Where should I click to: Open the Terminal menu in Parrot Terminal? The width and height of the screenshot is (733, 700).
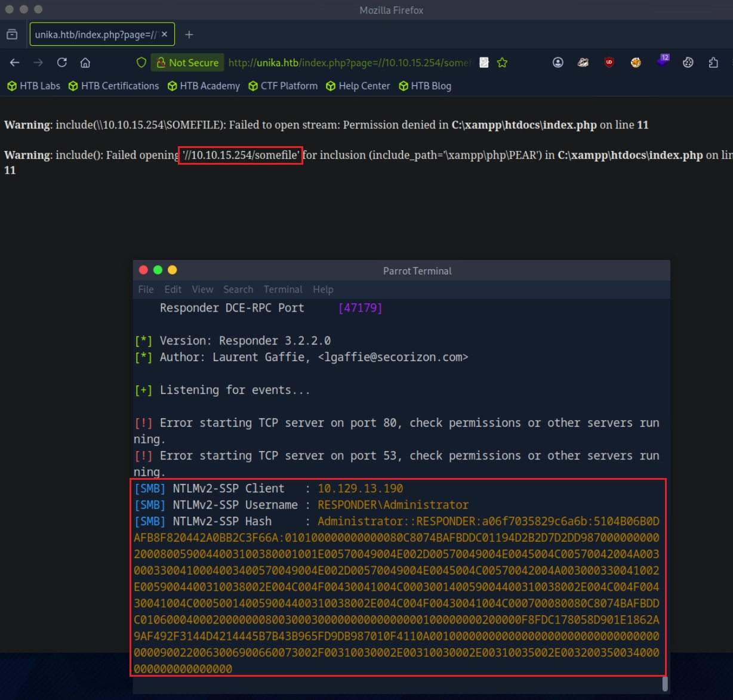tap(283, 289)
